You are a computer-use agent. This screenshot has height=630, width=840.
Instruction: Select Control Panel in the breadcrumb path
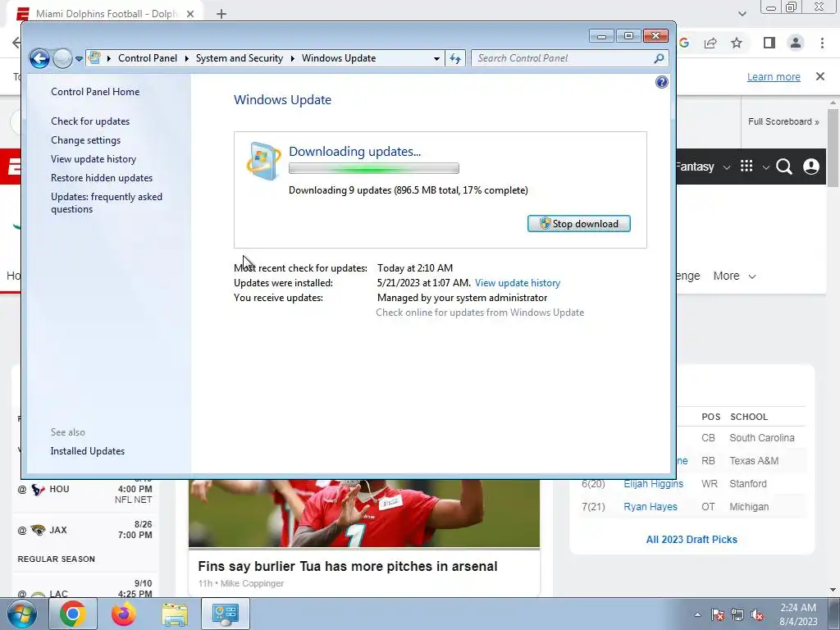[148, 58]
